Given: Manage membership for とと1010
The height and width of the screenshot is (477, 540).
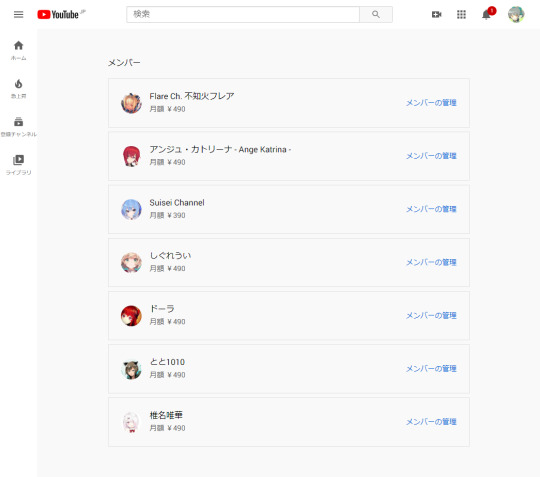Looking at the screenshot, I should coord(431,369).
